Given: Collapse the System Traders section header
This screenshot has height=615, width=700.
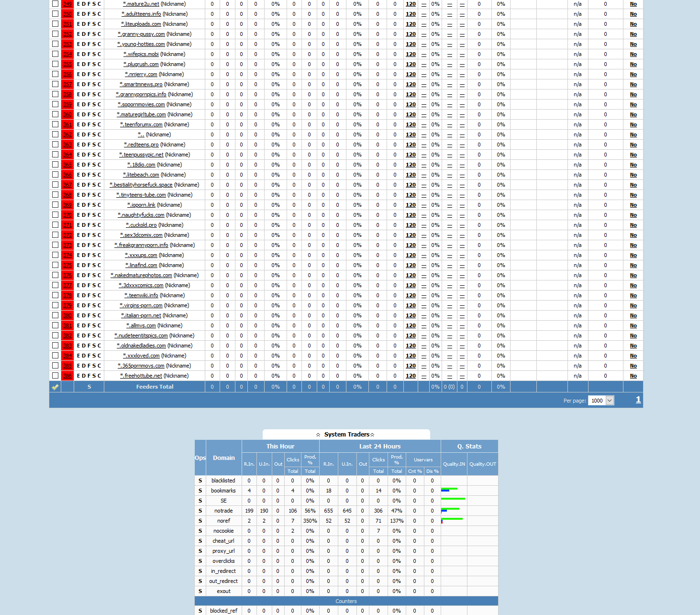Looking at the screenshot, I should point(346,435).
